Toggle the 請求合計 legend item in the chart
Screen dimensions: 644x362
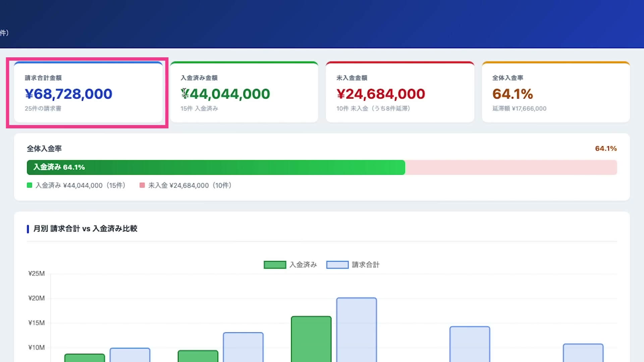(x=353, y=265)
